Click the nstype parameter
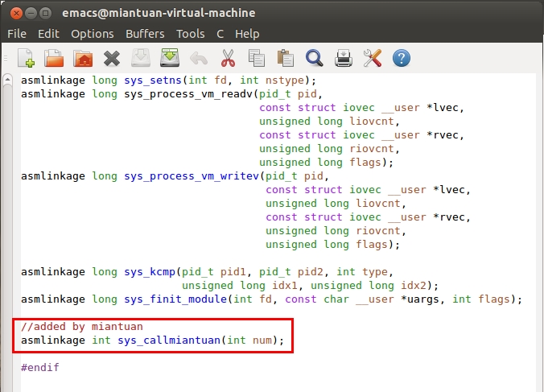Image resolution: width=544 pixels, height=392 pixels. pos(285,80)
